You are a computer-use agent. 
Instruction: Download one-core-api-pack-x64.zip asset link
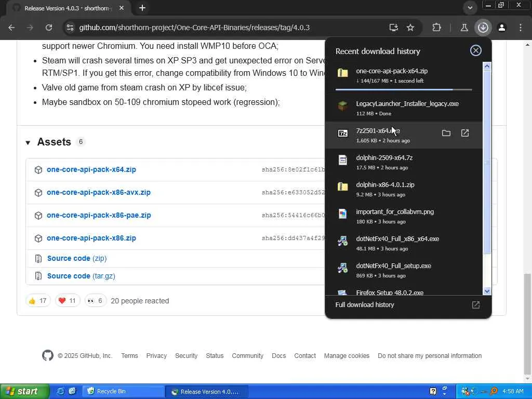click(x=91, y=169)
